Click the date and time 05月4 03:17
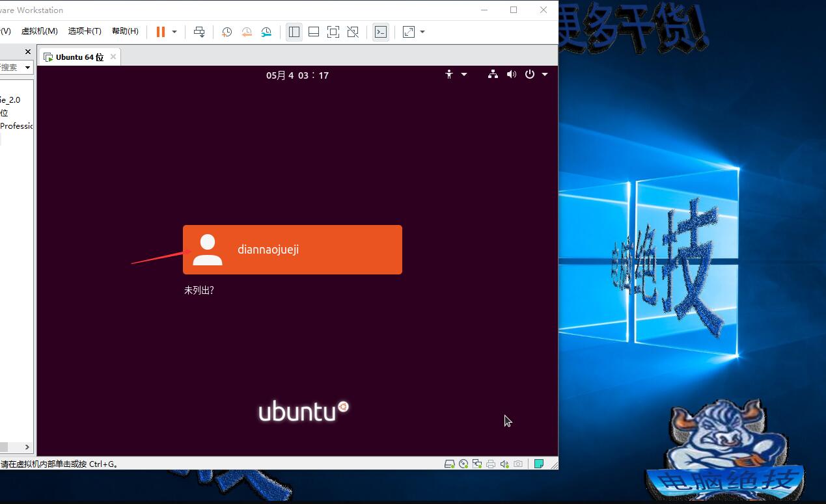826x504 pixels. pyautogui.click(x=297, y=75)
